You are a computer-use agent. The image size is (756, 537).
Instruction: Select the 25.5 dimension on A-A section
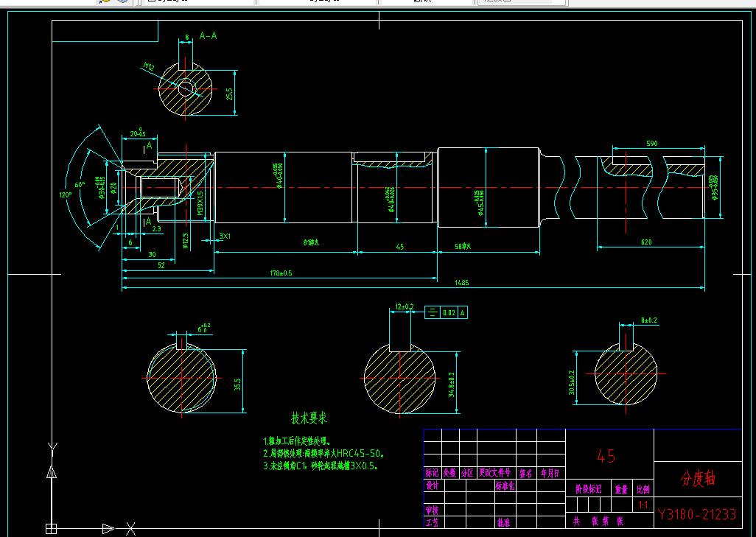click(229, 94)
